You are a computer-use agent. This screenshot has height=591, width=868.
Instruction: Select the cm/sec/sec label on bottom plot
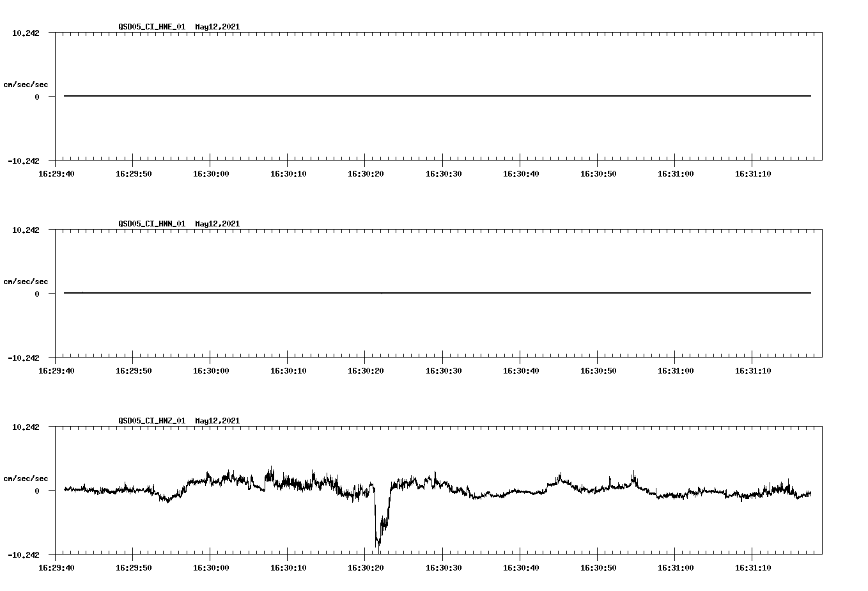pos(26,477)
